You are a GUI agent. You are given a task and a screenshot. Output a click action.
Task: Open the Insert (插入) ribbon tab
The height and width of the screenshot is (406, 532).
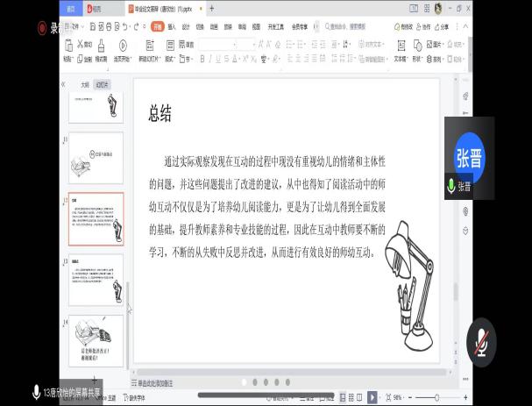coord(172,26)
